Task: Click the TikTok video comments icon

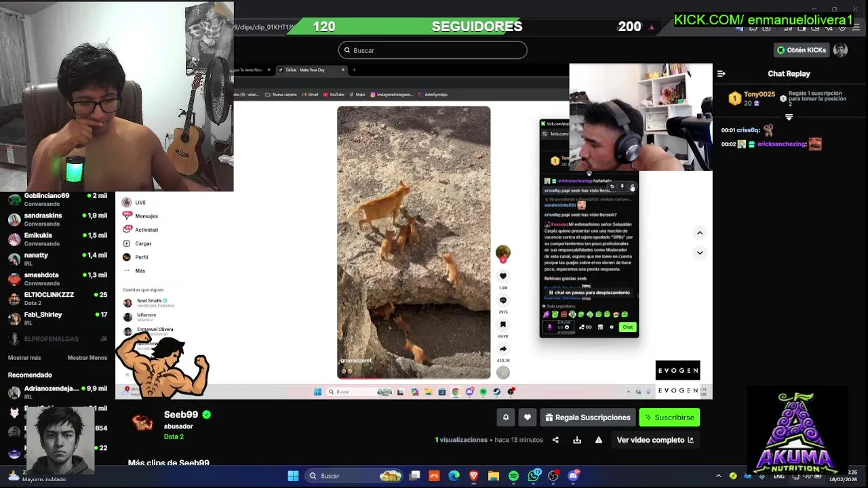Action: (503, 300)
